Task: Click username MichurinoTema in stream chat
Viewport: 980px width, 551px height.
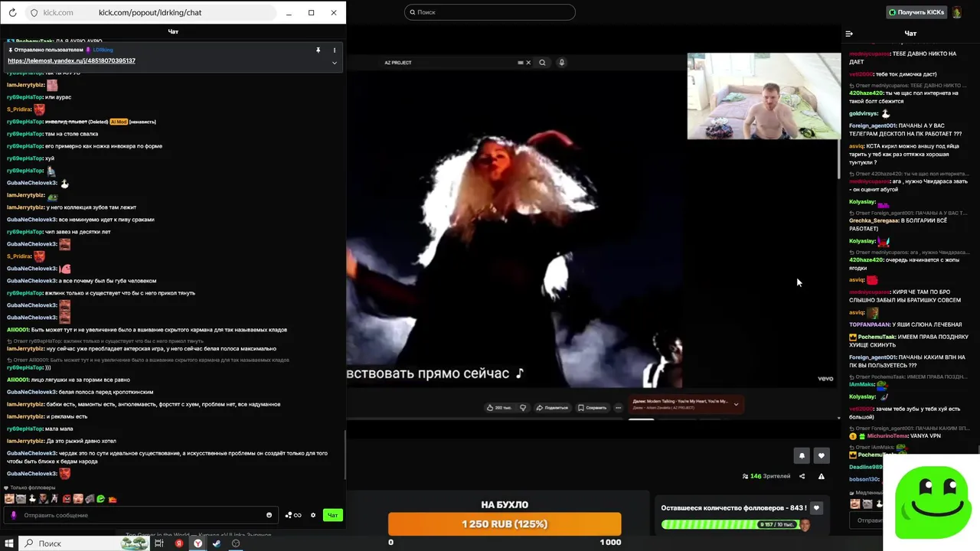Action: (x=887, y=435)
